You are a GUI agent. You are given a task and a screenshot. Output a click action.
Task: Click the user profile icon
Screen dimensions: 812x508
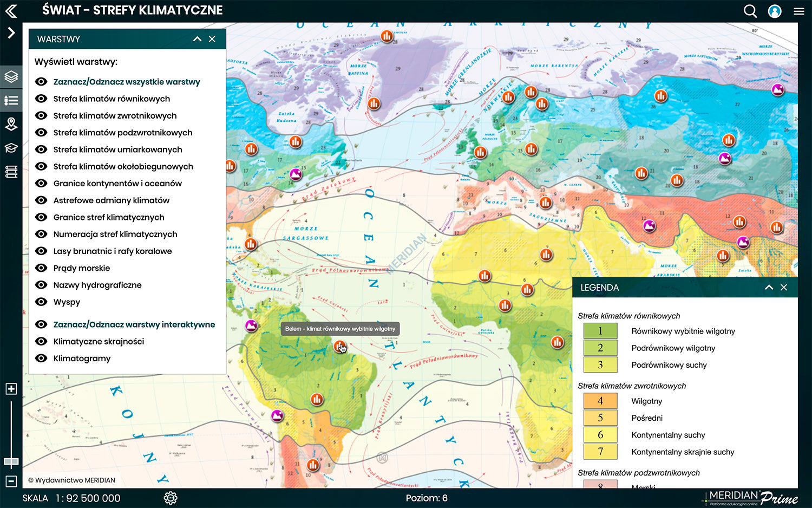tap(775, 11)
